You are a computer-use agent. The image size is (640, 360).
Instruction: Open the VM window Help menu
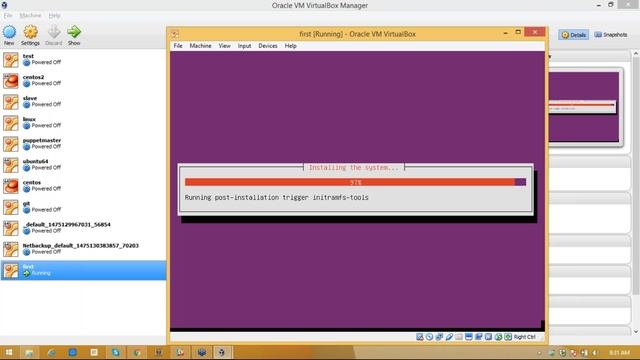291,46
